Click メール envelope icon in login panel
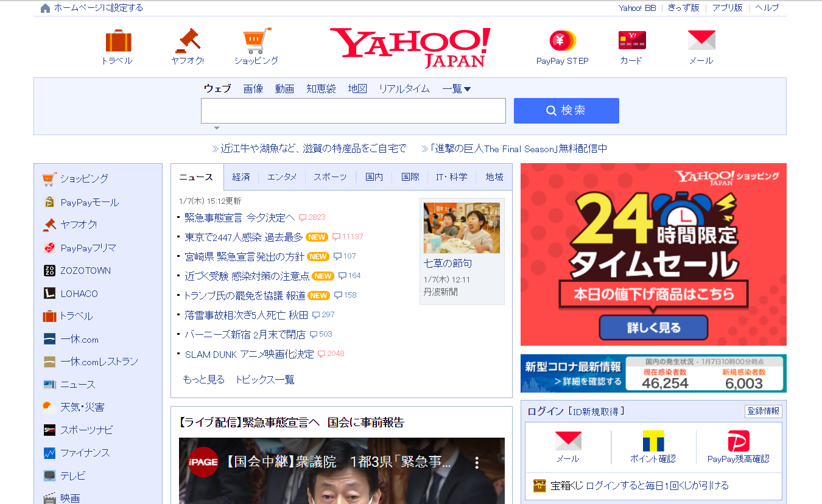Image resolution: width=822 pixels, height=504 pixels. pos(568,441)
